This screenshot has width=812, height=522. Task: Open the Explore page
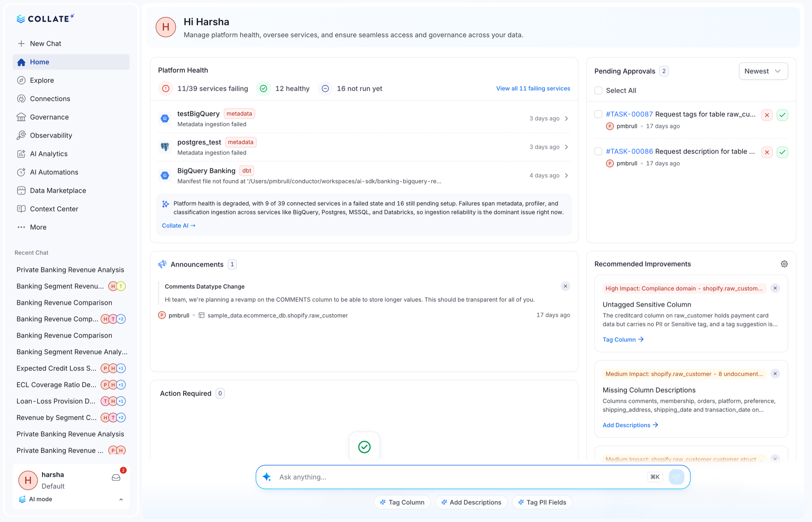click(71, 80)
